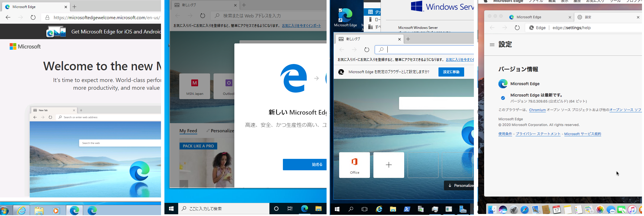Screen dimensions: 644x216
Task: Expand the settings hamburger menu beside 設定
Action: [x=492, y=45]
